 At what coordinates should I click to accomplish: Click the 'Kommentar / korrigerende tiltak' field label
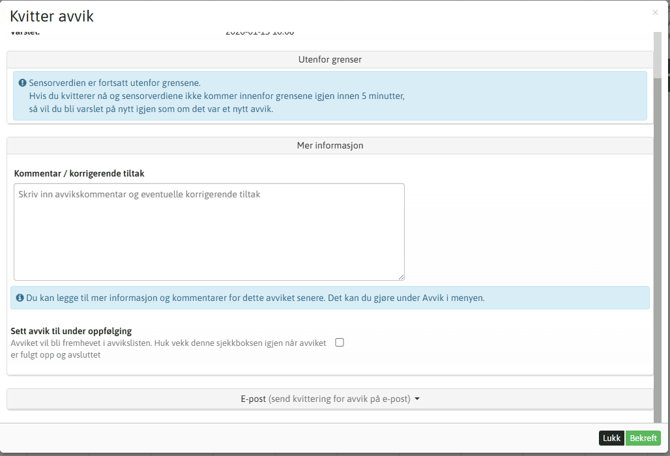coord(79,174)
